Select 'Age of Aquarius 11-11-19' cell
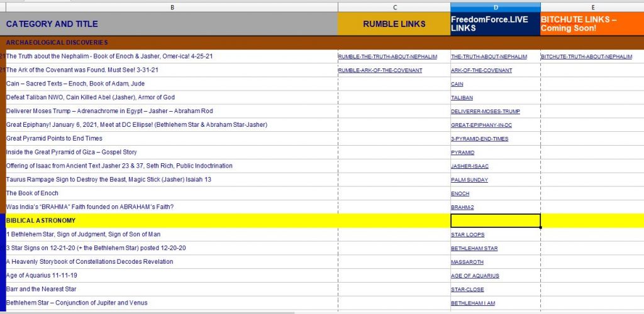The image size is (644, 314). (172, 276)
